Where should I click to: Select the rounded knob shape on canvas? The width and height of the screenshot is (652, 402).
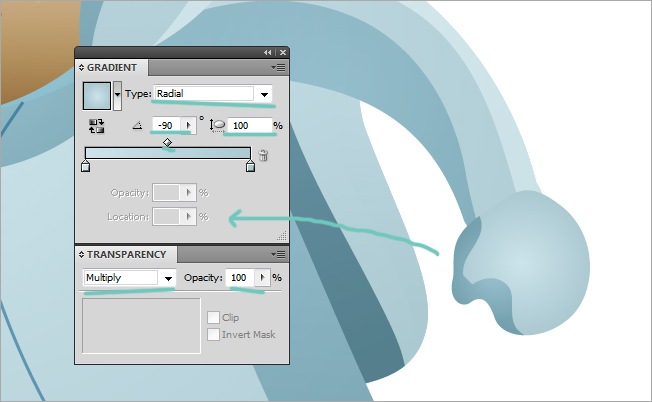(521, 263)
